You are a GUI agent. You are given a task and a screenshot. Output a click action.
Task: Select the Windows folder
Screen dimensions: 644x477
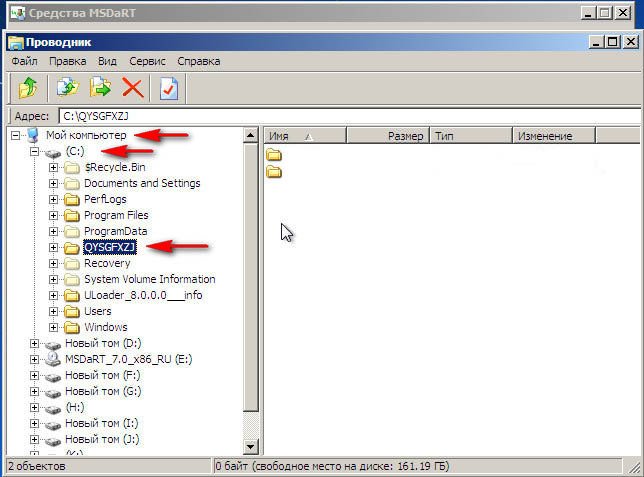pyautogui.click(x=106, y=328)
